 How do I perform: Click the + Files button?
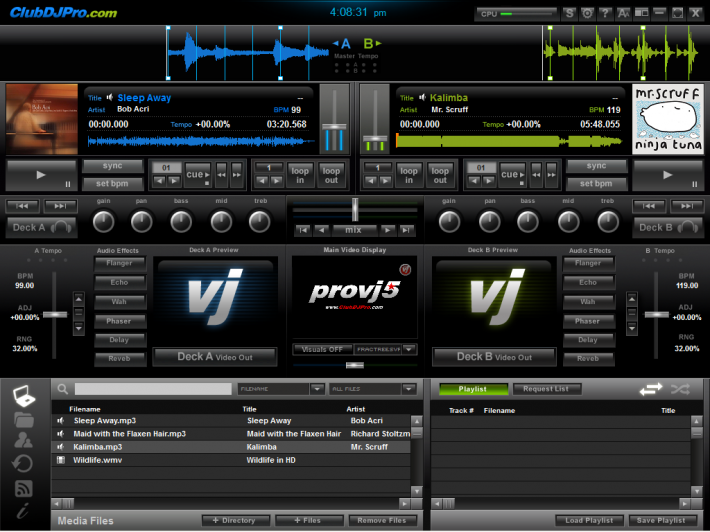[309, 521]
